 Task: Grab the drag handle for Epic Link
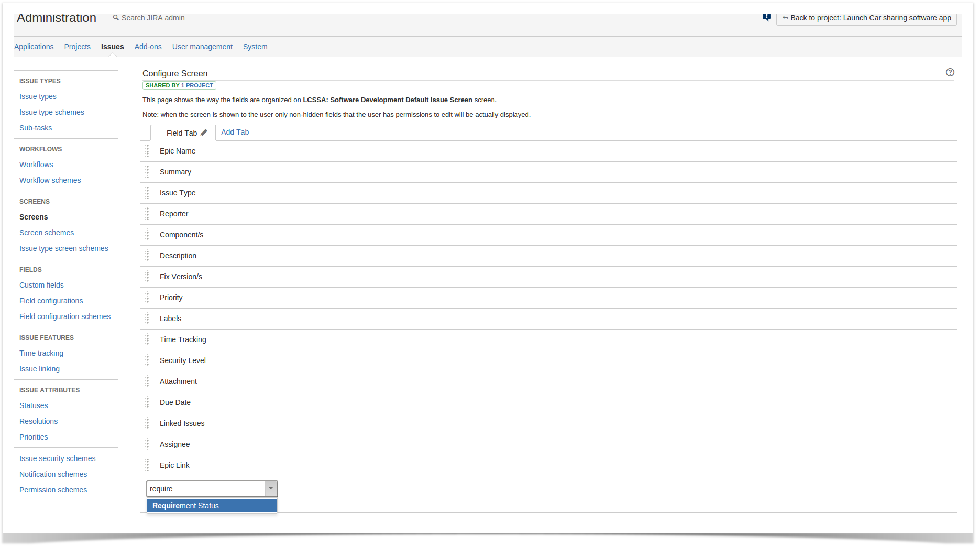coord(147,465)
